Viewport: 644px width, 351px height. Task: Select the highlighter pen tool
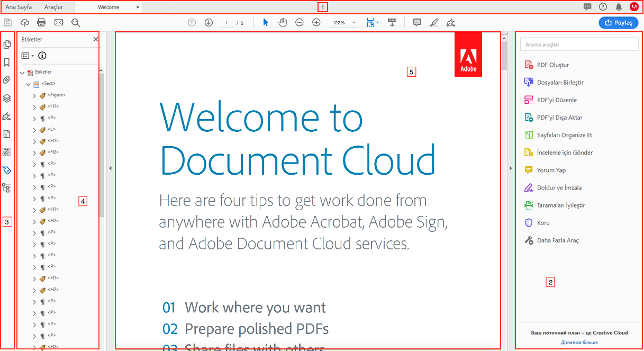pyautogui.click(x=434, y=23)
